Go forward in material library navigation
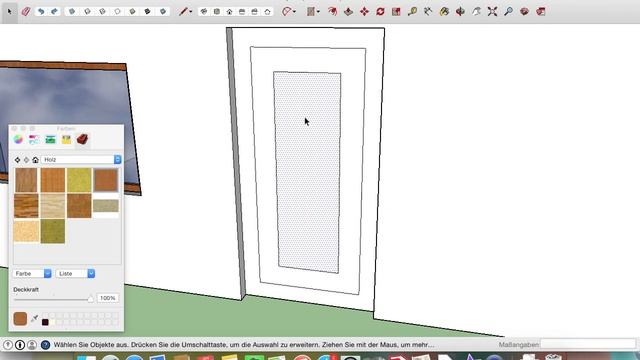The height and width of the screenshot is (360, 640). pos(26,160)
